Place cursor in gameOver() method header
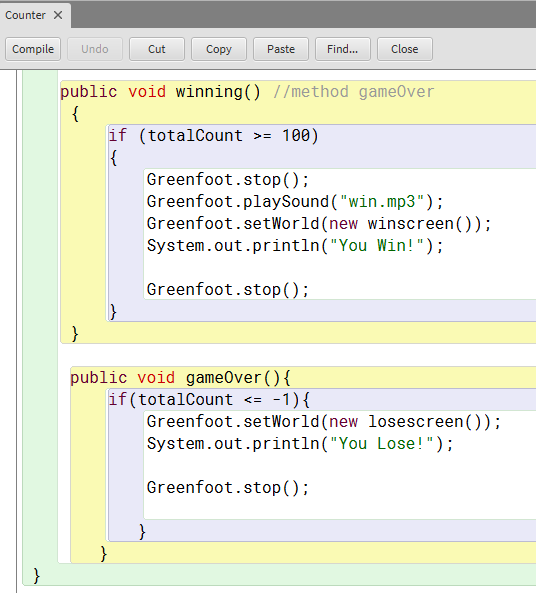Image resolution: width=536 pixels, height=593 pixels. tap(180, 378)
